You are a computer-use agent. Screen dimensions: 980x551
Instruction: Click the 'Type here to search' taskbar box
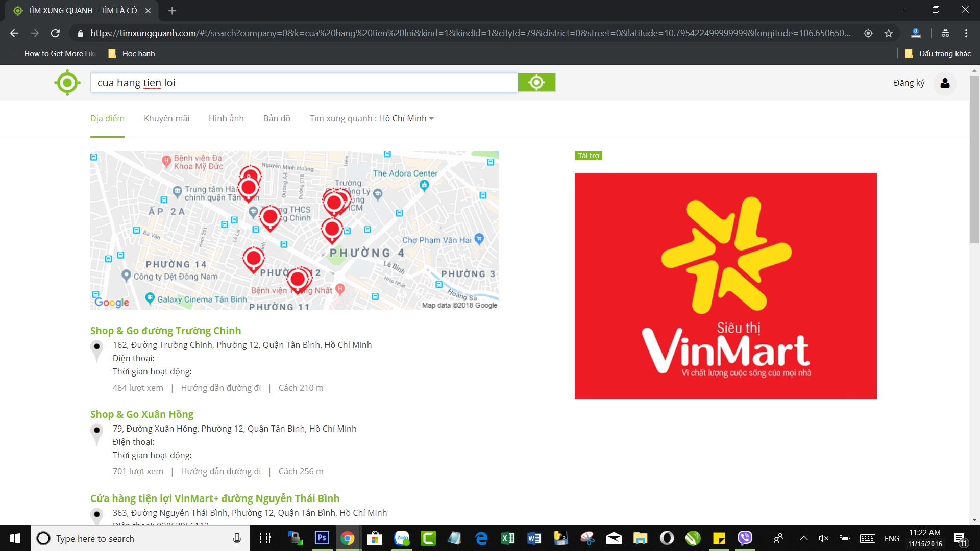tap(140, 538)
